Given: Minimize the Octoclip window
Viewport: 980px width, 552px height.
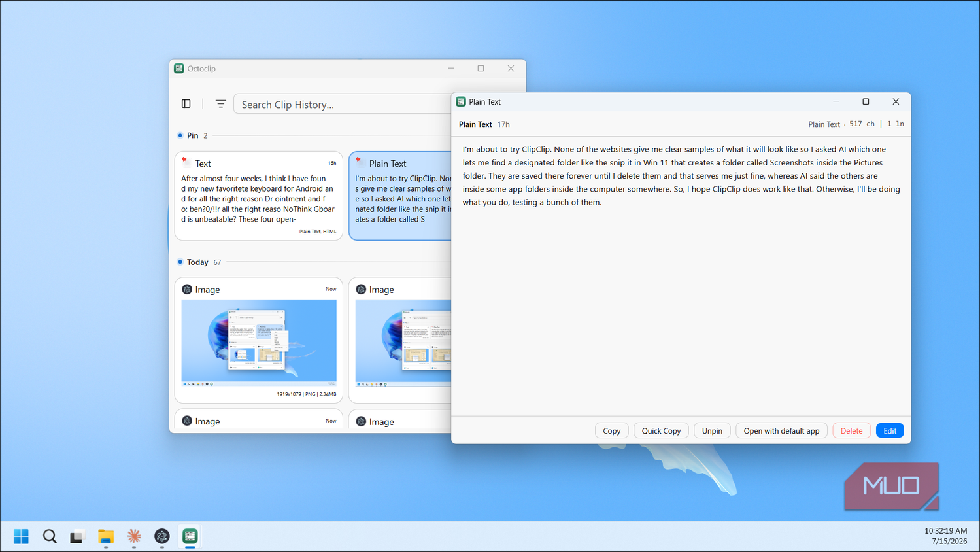Looking at the screenshot, I should pos(451,68).
